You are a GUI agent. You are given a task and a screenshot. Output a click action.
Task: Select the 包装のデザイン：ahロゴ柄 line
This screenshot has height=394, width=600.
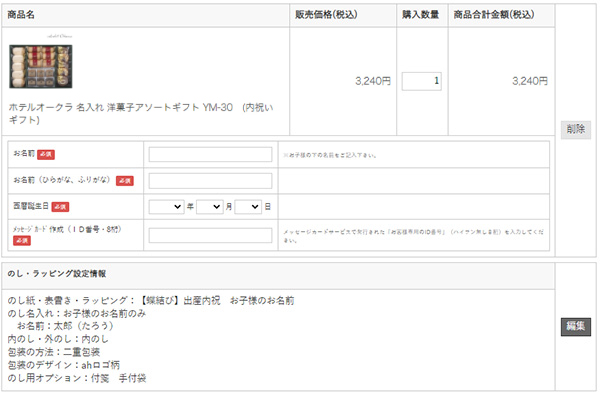[x=64, y=365]
